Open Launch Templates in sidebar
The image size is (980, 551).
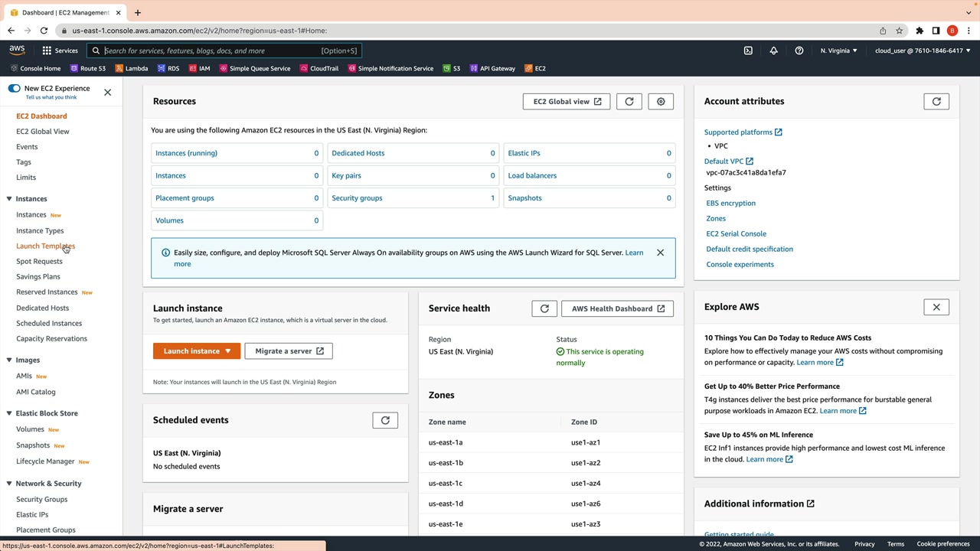point(45,246)
